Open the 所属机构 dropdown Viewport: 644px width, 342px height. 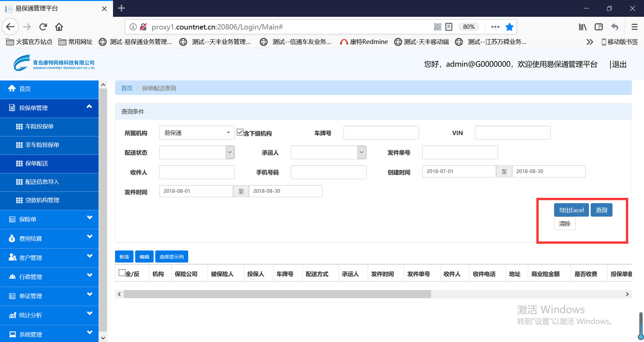[197, 133]
